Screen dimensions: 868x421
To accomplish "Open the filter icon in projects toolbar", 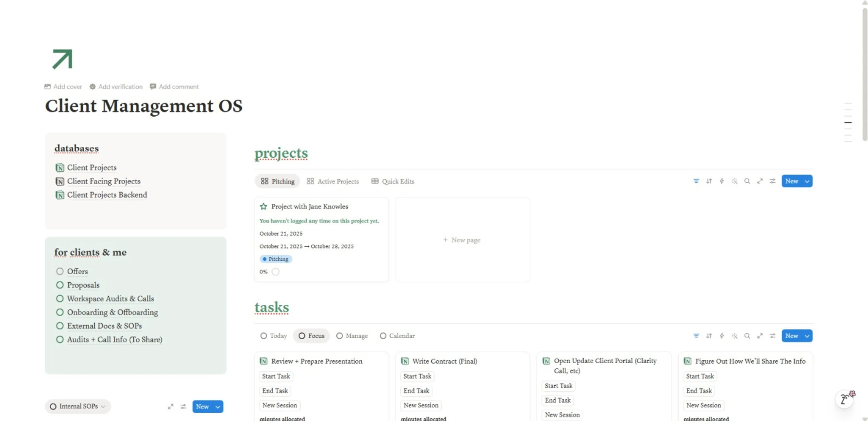I will [696, 181].
